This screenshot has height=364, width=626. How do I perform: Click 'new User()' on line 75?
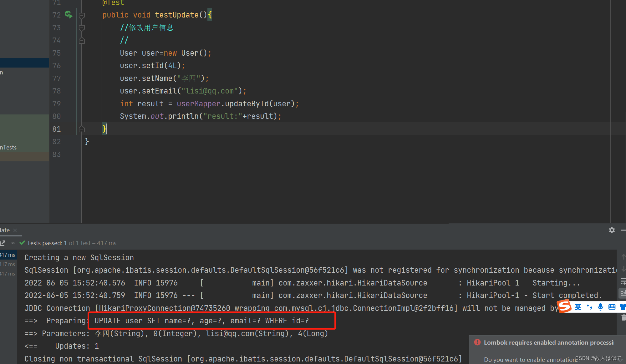[x=186, y=53]
